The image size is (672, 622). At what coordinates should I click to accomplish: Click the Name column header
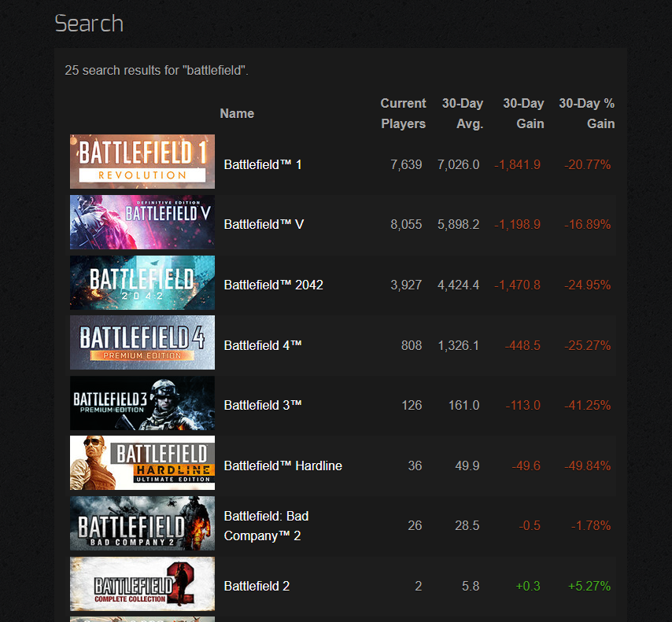[237, 113]
